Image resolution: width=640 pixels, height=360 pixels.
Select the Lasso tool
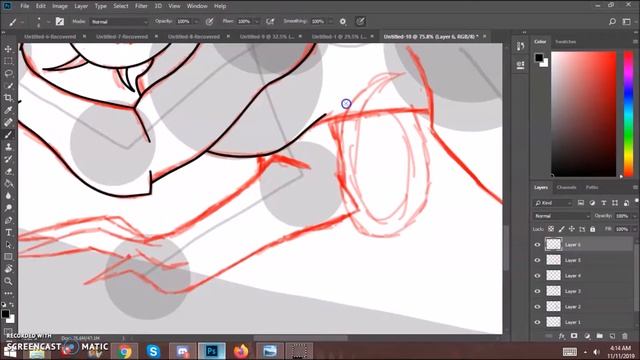(8, 73)
